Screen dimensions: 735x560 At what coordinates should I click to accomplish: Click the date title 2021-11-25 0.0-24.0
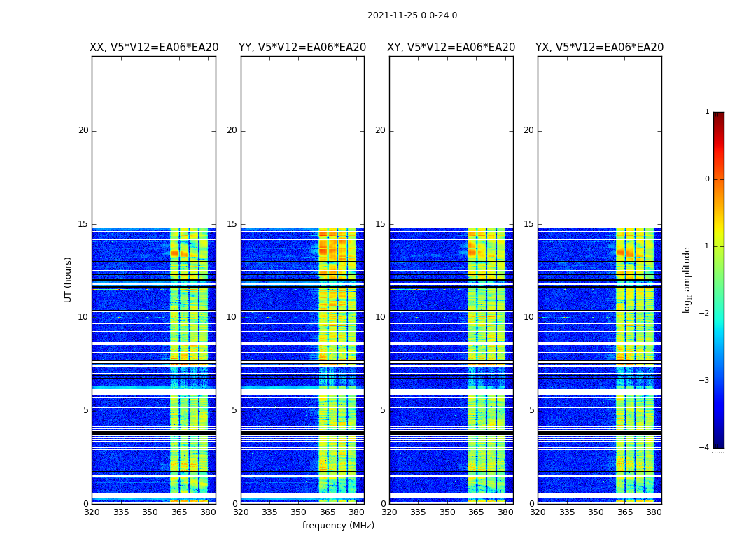click(x=412, y=15)
